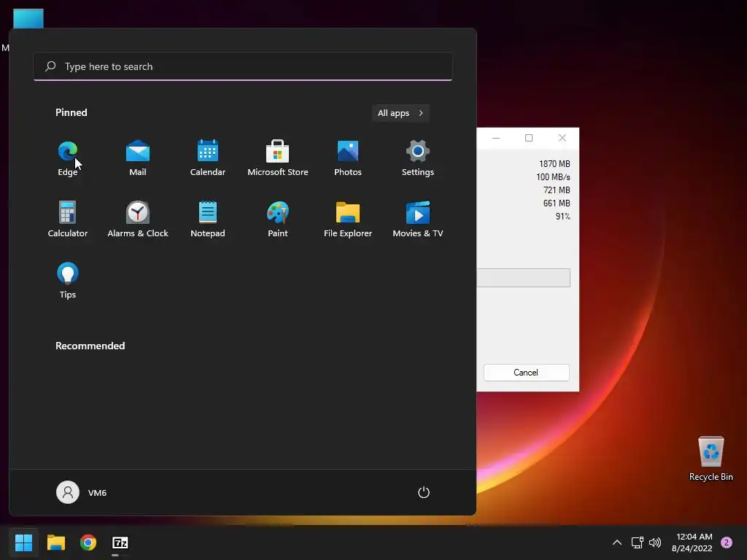Open the volume control tray icon

click(x=655, y=542)
